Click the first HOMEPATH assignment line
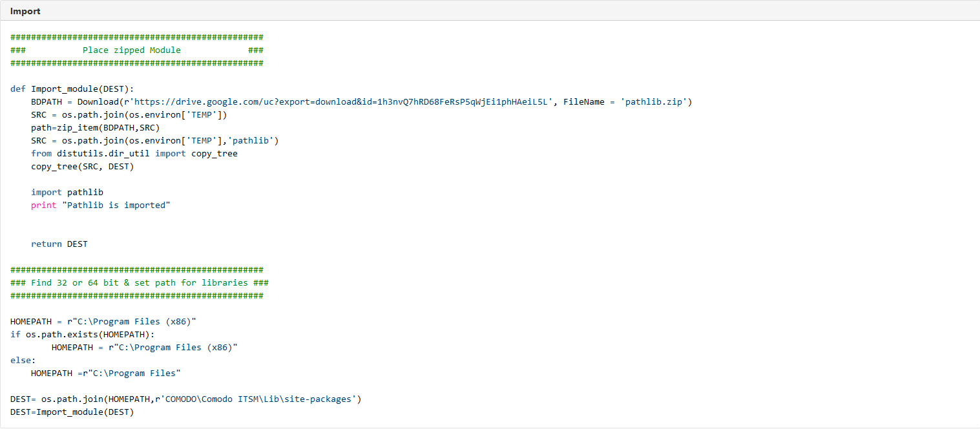The width and height of the screenshot is (980, 431). (103, 321)
